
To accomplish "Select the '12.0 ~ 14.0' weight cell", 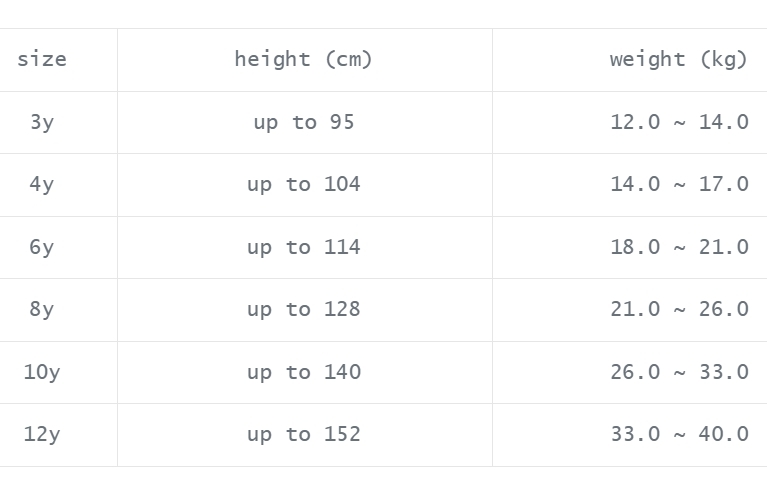I will tap(679, 122).
